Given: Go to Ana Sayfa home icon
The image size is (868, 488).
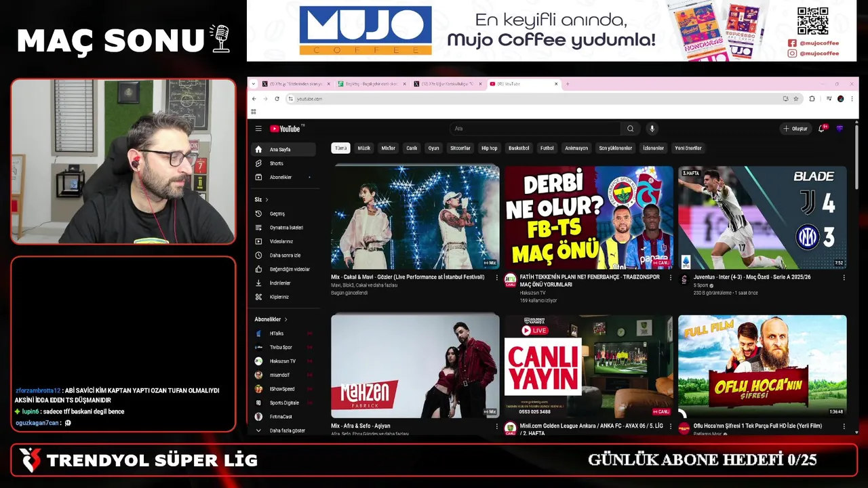Looking at the screenshot, I should click(258, 149).
